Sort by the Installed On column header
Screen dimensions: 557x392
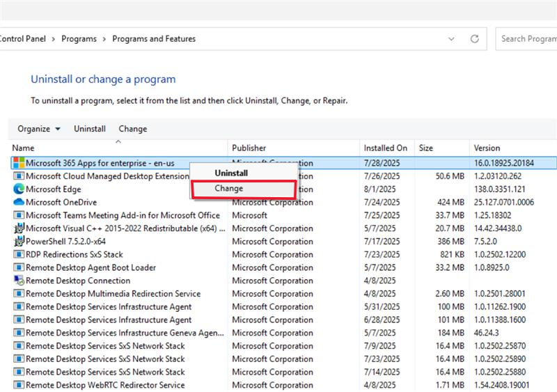pos(386,148)
